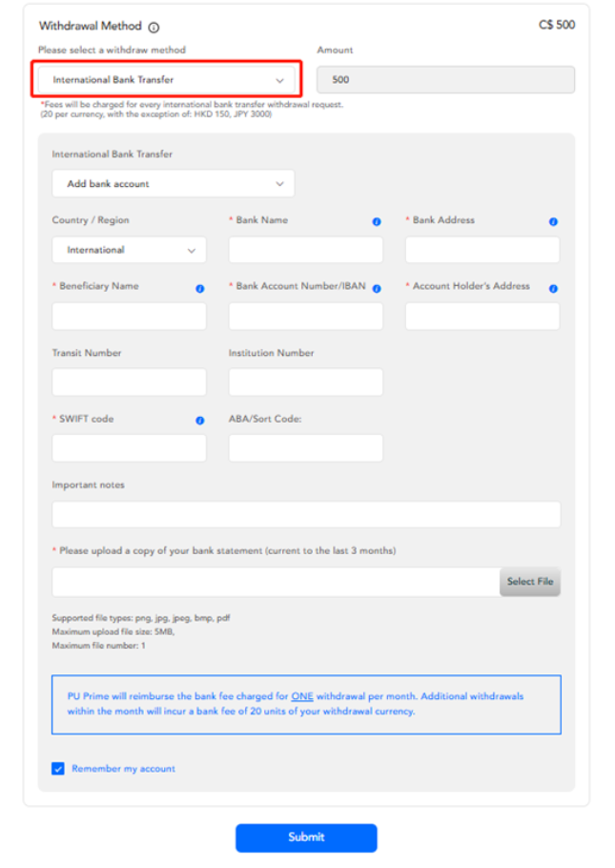Viewport: 615px width, 868px height.
Task: Click the Beneficiary Name input field
Action: pos(129,317)
